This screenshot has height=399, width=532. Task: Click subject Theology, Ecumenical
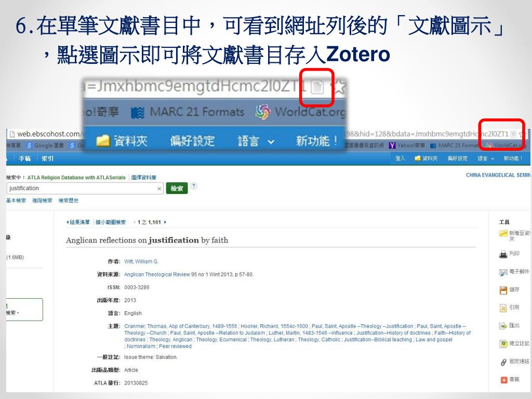click(x=221, y=340)
